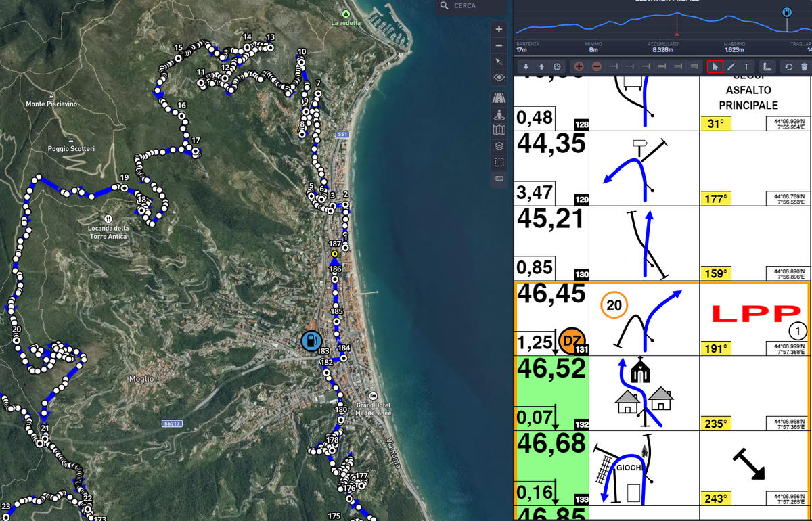Click the SS717 road shield on map
The image size is (812, 521).
(x=172, y=424)
